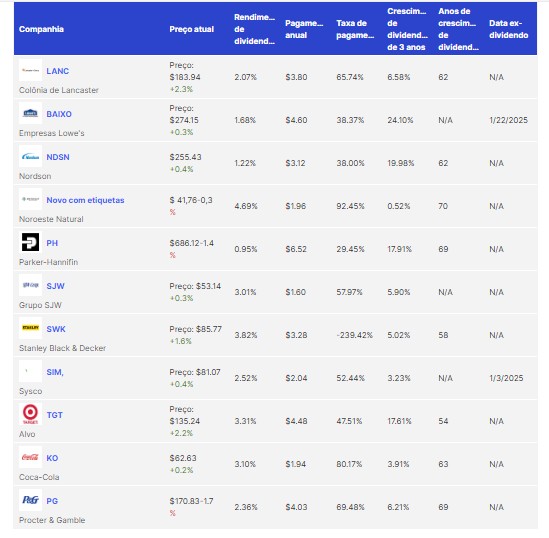The height and width of the screenshot is (538, 549).
Task: Open the SWK ticker link
Action: coord(56,329)
